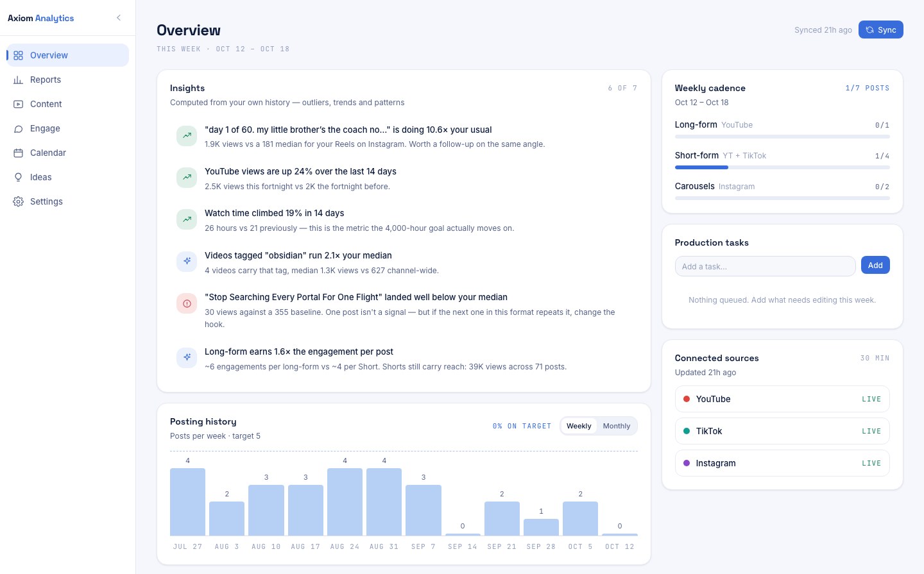The height and width of the screenshot is (574, 924).
Task: Open the Instagram connected source row
Action: click(x=782, y=463)
